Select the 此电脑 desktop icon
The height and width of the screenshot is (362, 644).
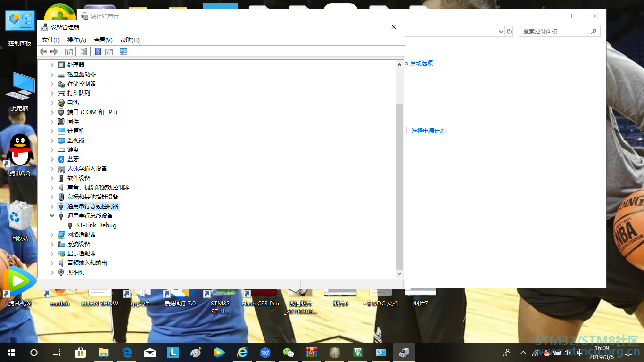click(x=20, y=86)
